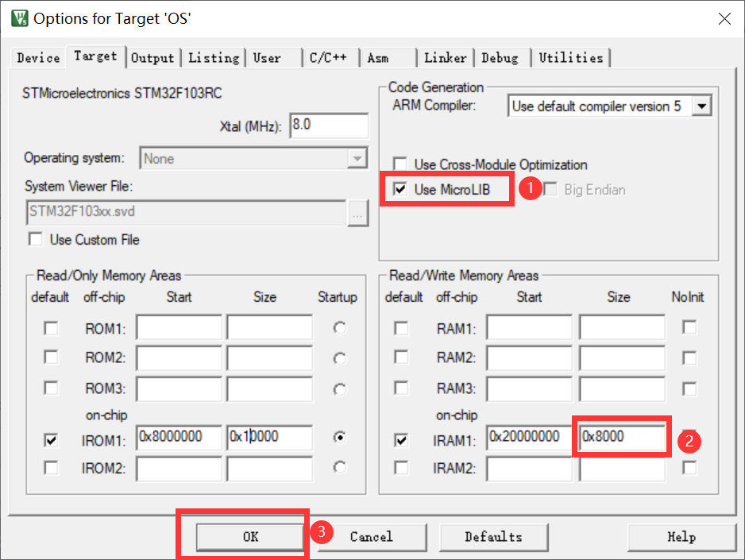Toggle the Big Endian checkbox

[x=550, y=189]
